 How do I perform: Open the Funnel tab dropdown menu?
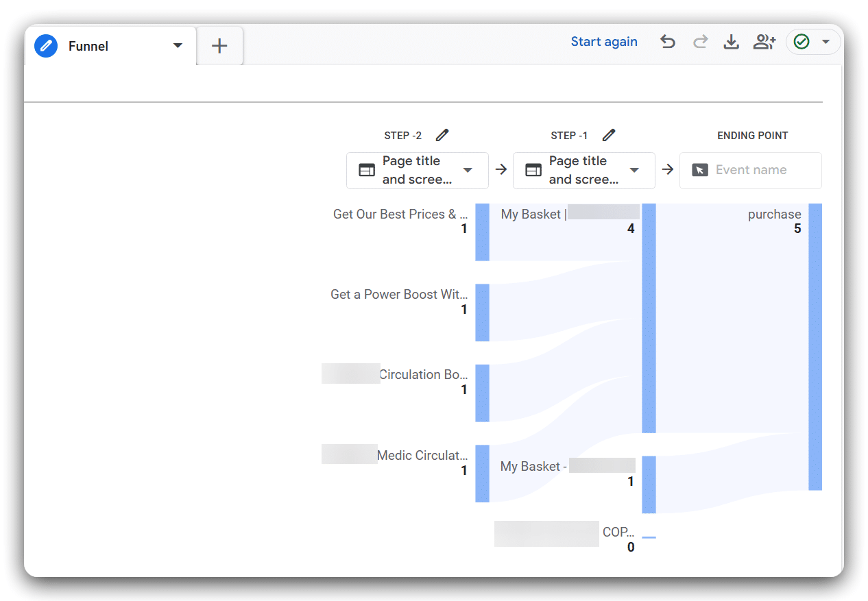pyautogui.click(x=177, y=46)
